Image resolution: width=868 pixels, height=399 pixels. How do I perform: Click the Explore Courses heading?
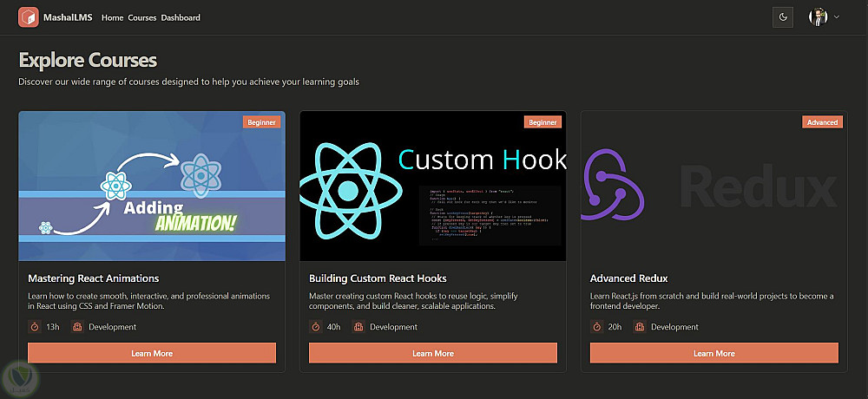[x=88, y=61]
